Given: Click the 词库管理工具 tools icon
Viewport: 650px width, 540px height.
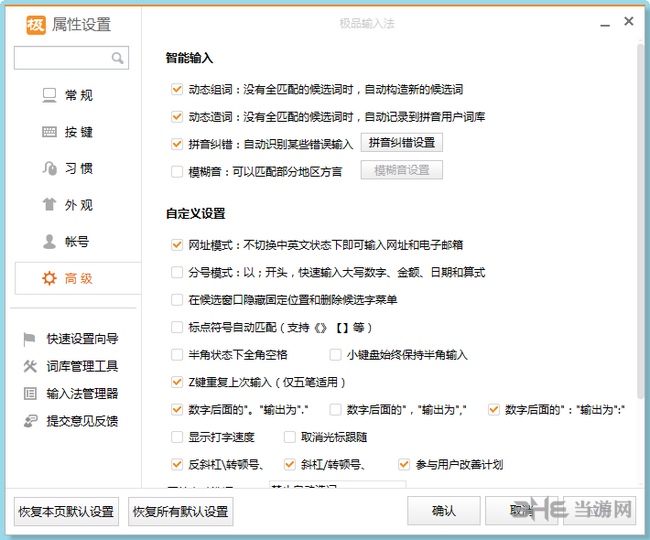Looking at the screenshot, I should pos(30,366).
